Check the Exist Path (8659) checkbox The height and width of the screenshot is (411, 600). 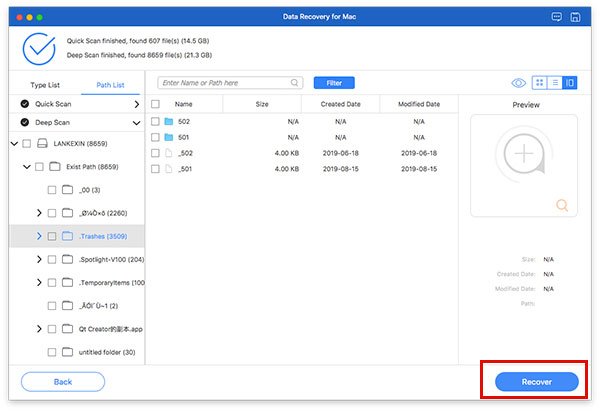39,166
